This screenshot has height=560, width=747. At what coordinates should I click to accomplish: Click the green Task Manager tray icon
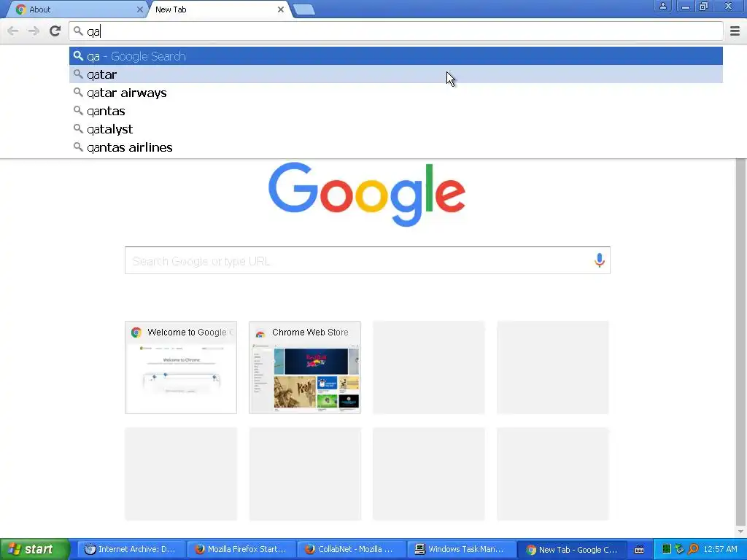click(x=667, y=549)
